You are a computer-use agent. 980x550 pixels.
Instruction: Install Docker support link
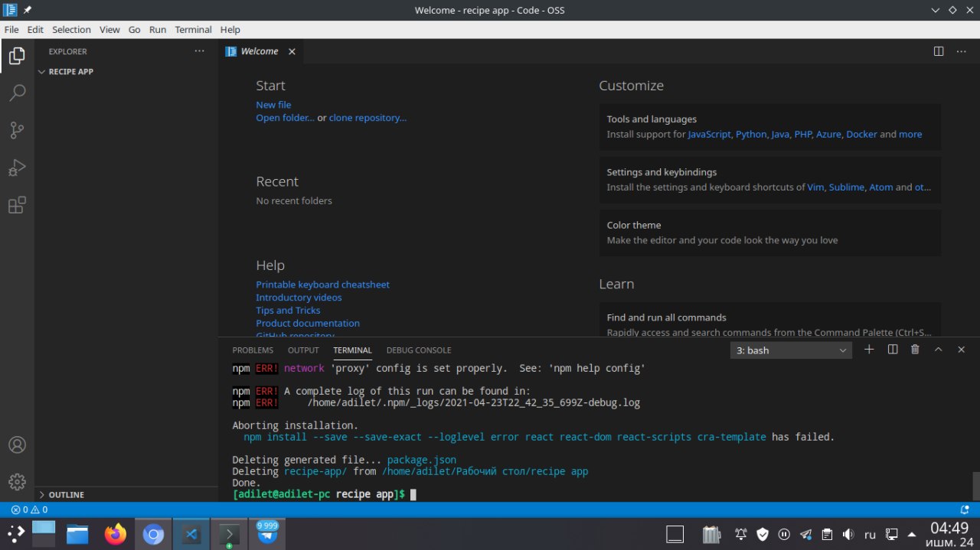coord(861,134)
